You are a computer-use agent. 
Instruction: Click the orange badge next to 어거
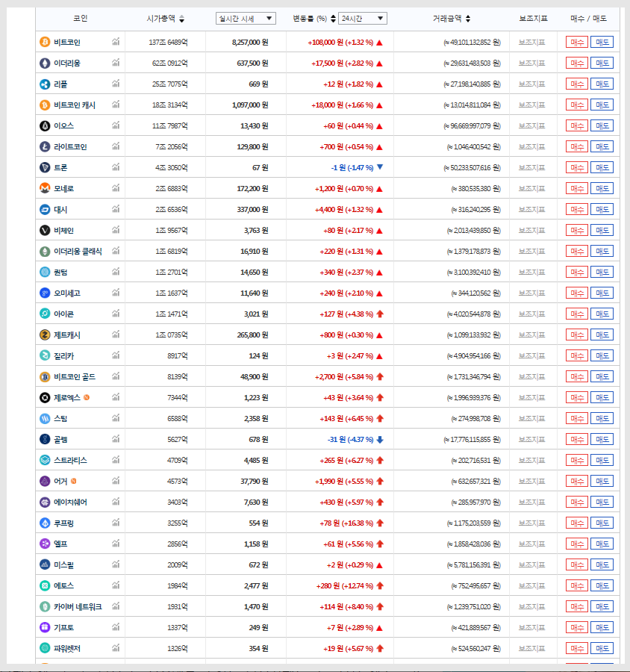74,481
